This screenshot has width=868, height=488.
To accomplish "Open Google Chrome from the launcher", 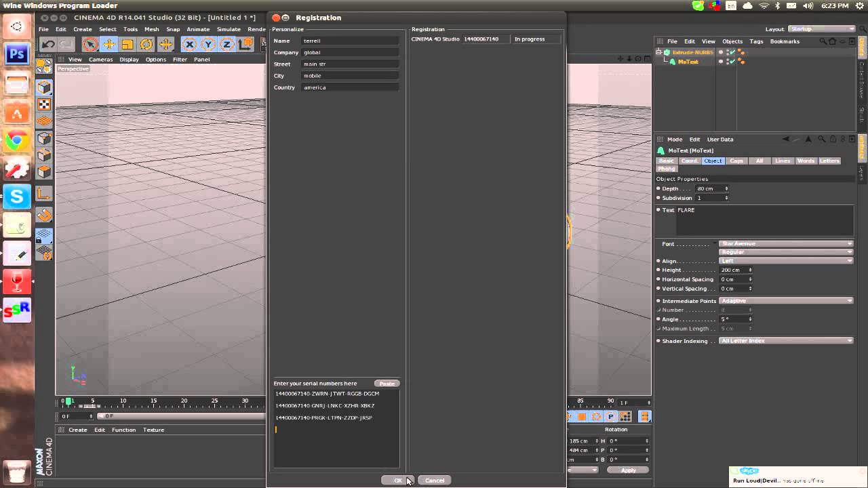I will pos(17,141).
